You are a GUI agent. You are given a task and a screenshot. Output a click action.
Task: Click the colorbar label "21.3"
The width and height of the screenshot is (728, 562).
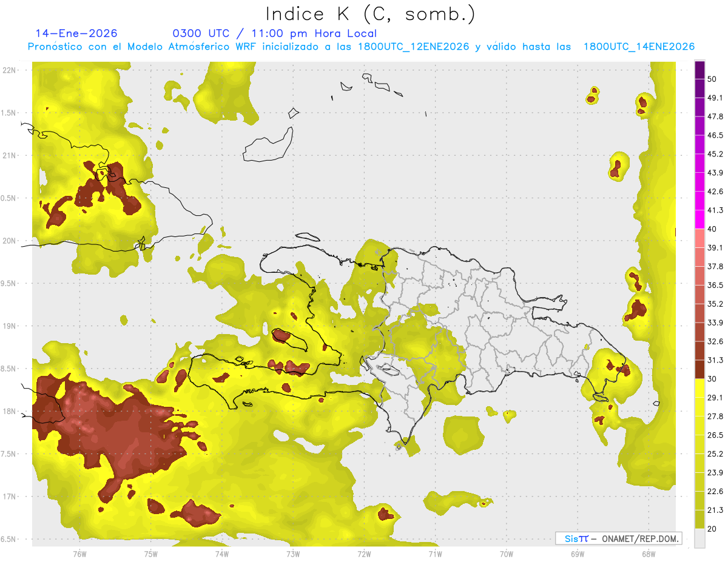click(x=715, y=510)
